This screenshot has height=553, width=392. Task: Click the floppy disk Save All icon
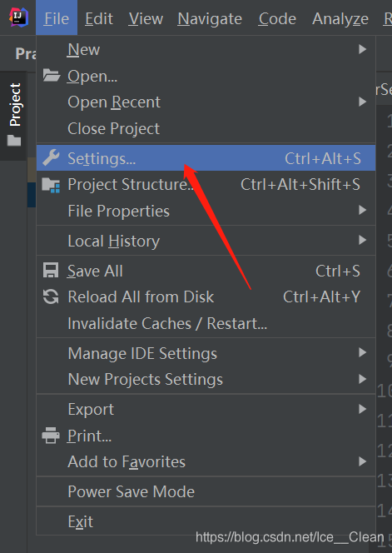tap(51, 271)
